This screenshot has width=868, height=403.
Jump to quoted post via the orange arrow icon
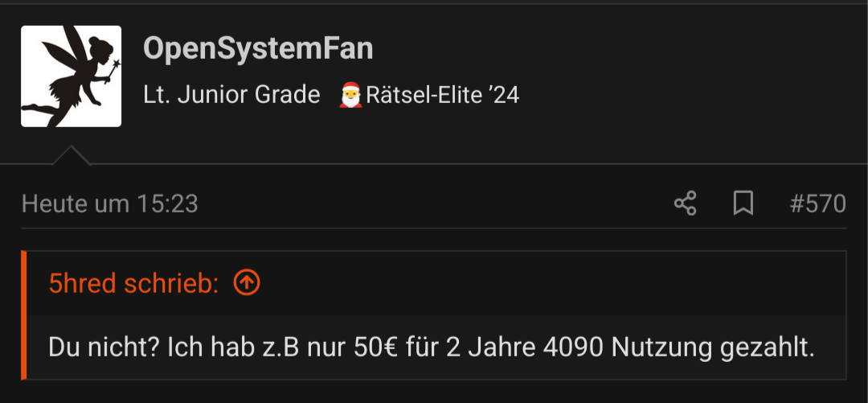click(x=247, y=282)
